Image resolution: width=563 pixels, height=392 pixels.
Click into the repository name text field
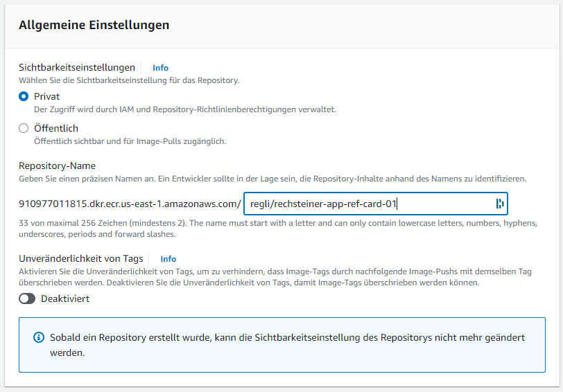pos(367,204)
